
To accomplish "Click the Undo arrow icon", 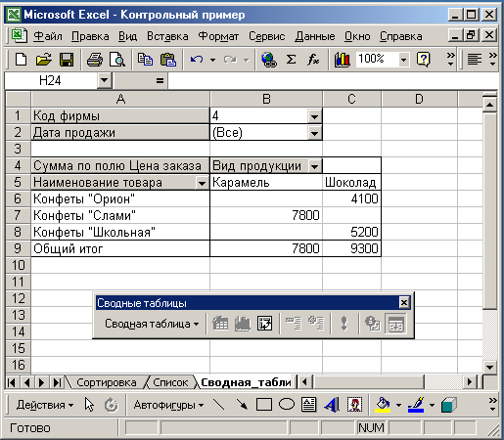I will tap(197, 60).
